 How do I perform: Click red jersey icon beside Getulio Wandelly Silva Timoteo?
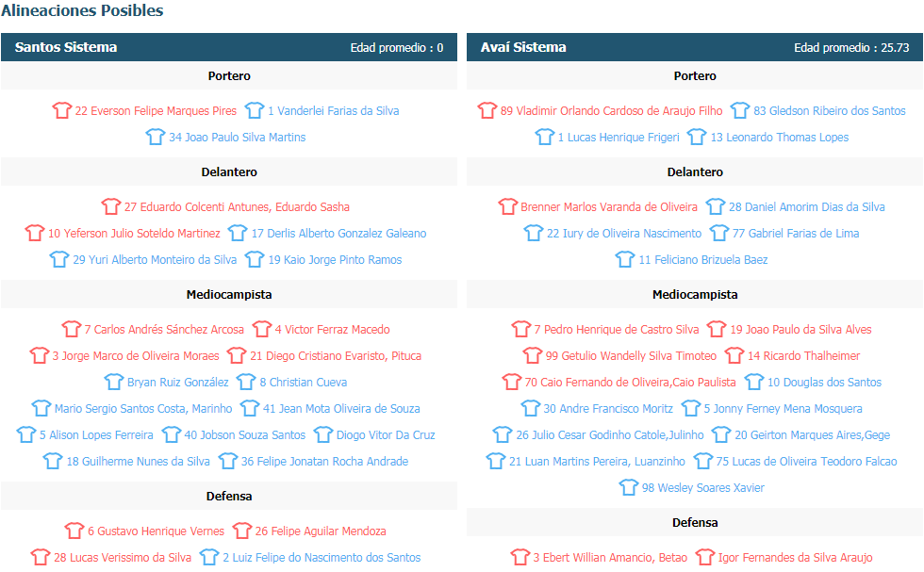click(533, 355)
